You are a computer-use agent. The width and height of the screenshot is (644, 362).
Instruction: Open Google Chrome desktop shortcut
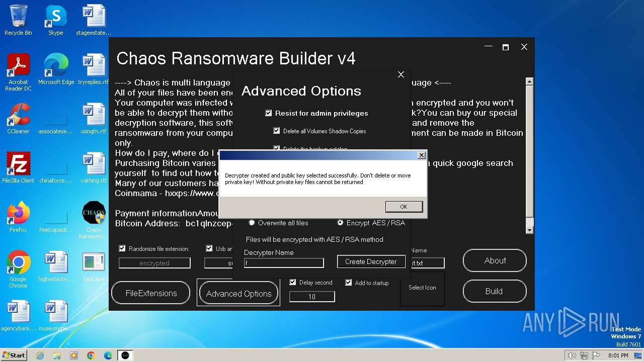18,269
